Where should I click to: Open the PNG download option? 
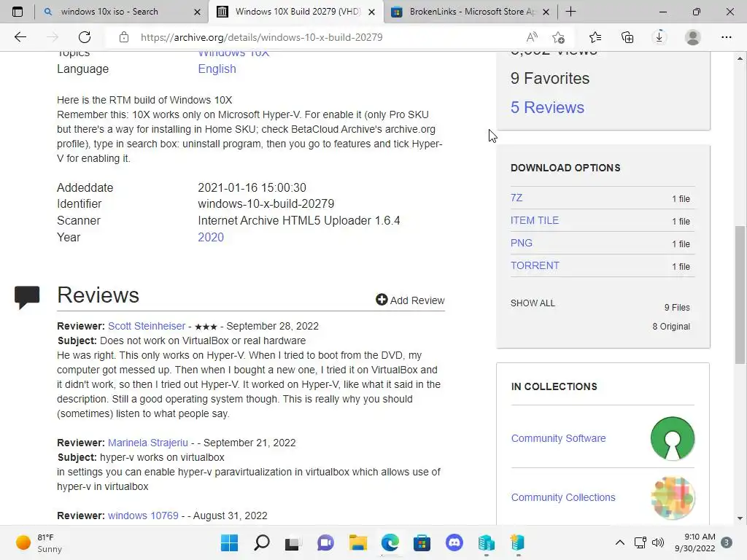click(521, 243)
